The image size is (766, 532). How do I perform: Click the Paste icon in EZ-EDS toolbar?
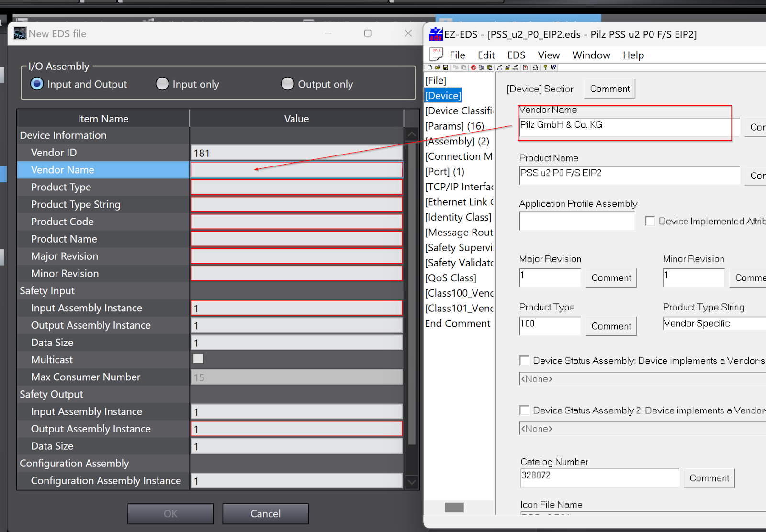[463, 67]
